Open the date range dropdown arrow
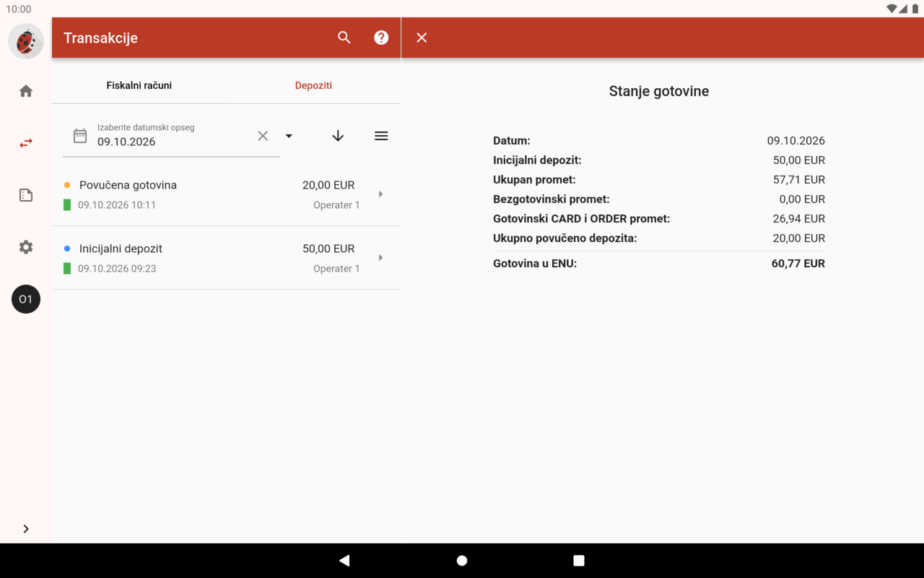Screen dimensions: 924x578 point(289,136)
